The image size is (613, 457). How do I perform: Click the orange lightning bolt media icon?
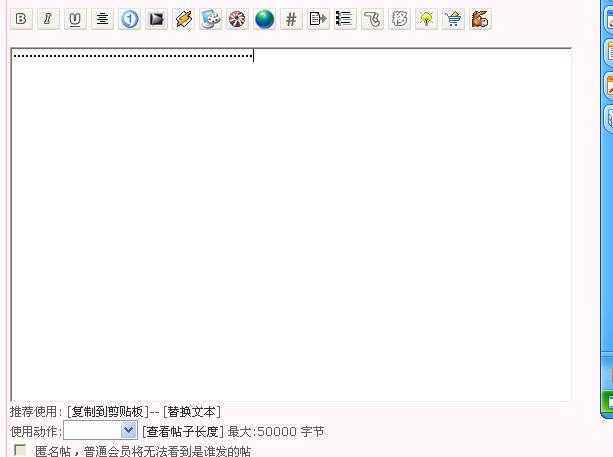183,19
